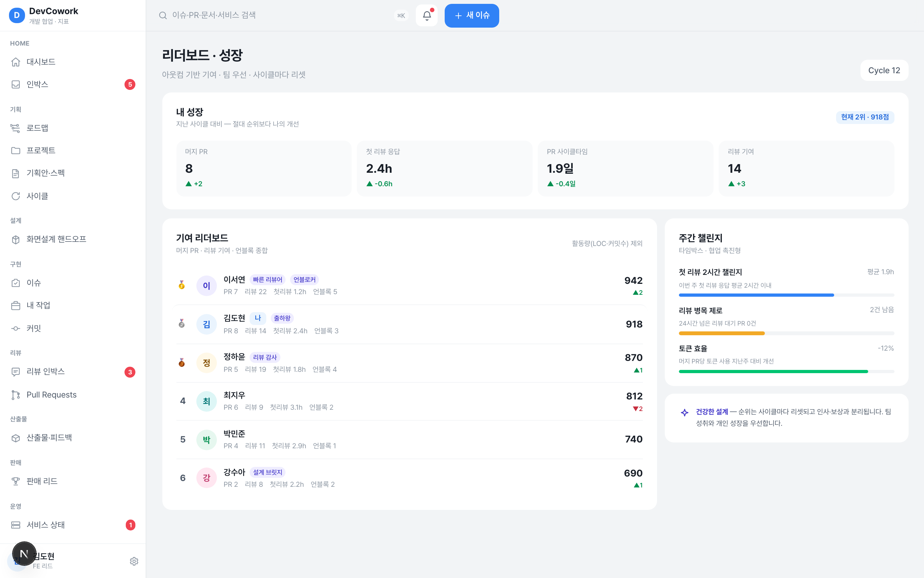Click the name 박민준 in the leaderboard

(x=235, y=434)
